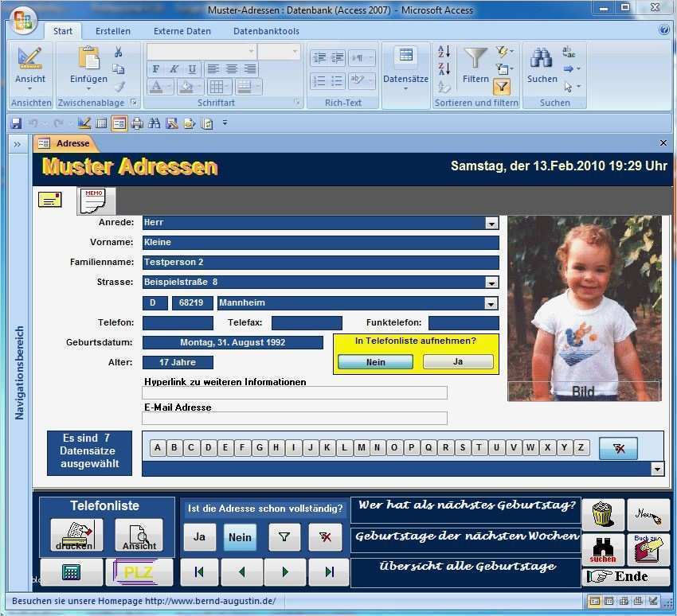Click the red suchen binoculars icon
677x616 pixels.
(x=603, y=551)
